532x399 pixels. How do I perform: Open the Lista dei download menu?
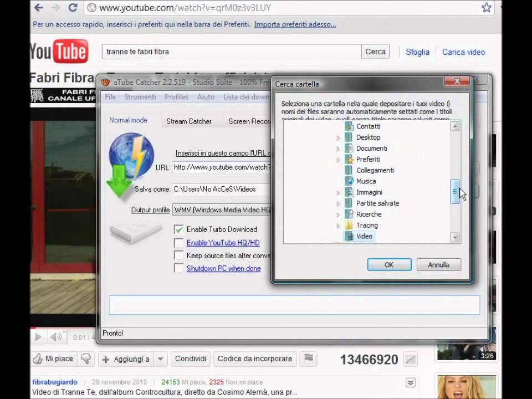[x=246, y=97]
